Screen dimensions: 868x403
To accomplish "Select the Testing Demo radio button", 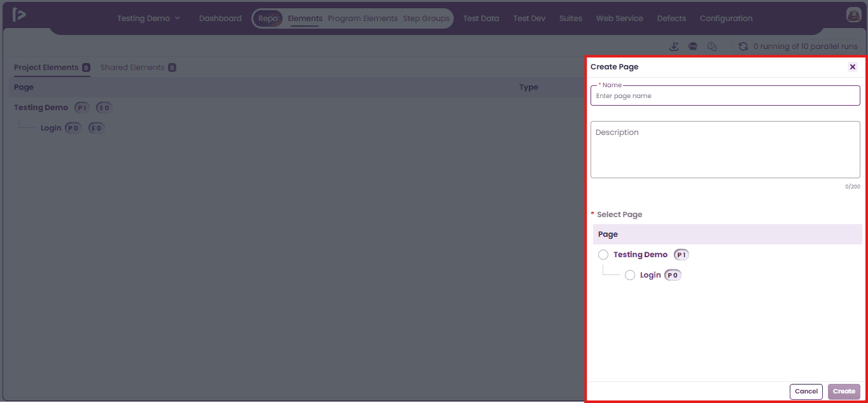I will 603,255.
